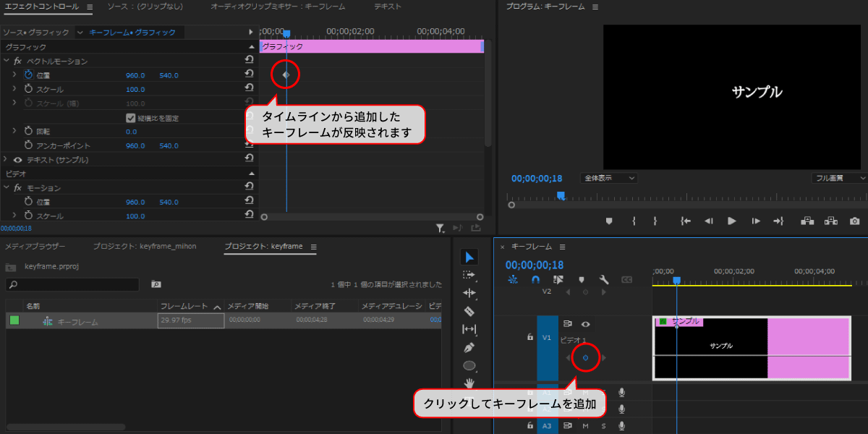Toggle timeline snap magnet icon
This screenshot has height=434, width=868.
535,279
